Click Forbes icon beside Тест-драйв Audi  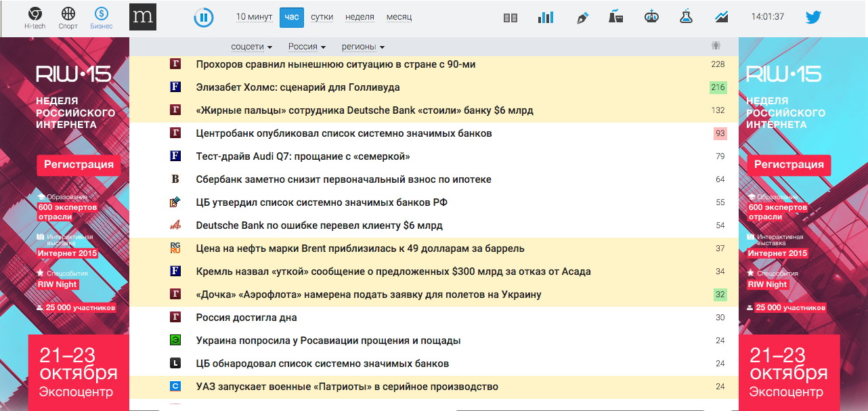(175, 156)
